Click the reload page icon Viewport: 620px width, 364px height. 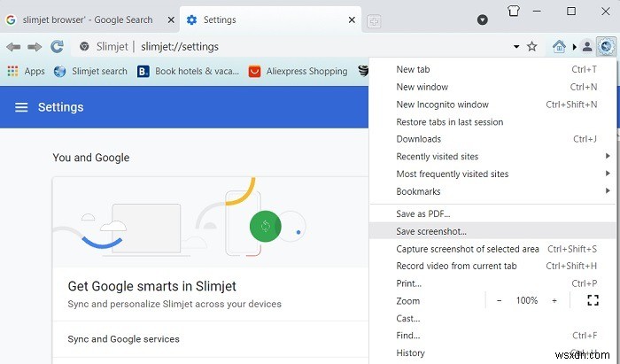pos(58,46)
